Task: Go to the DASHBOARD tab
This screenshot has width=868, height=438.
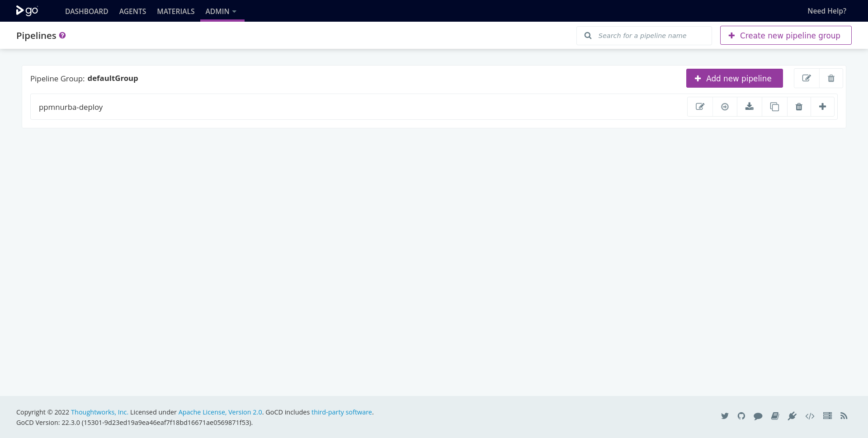Action: 87,11
